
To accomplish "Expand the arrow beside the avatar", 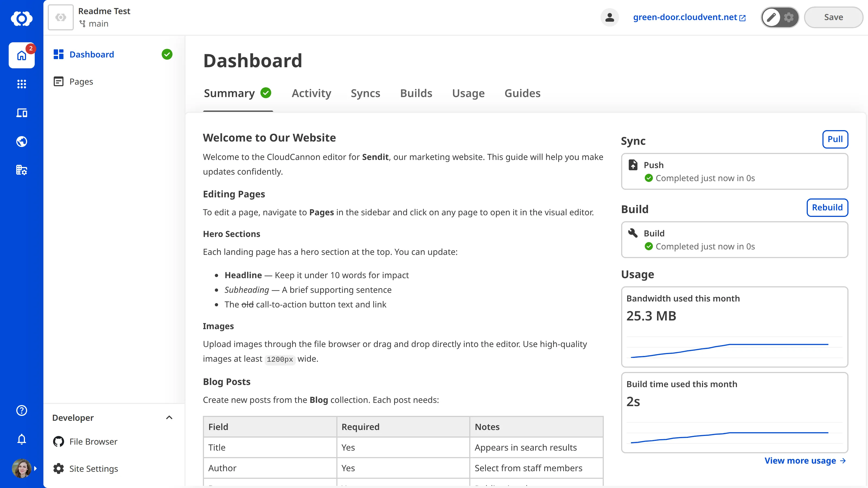I will point(35,468).
